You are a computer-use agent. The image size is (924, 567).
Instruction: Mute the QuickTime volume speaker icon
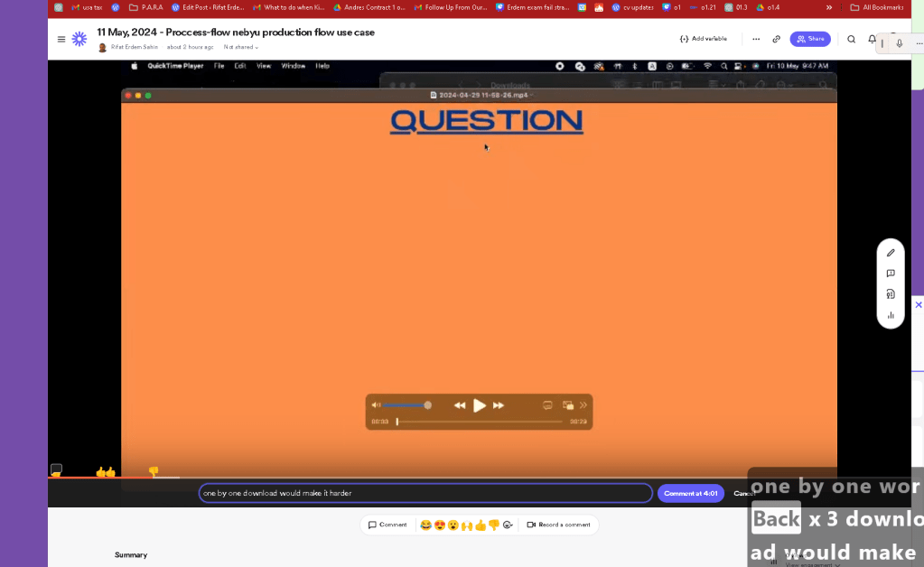[376, 405]
